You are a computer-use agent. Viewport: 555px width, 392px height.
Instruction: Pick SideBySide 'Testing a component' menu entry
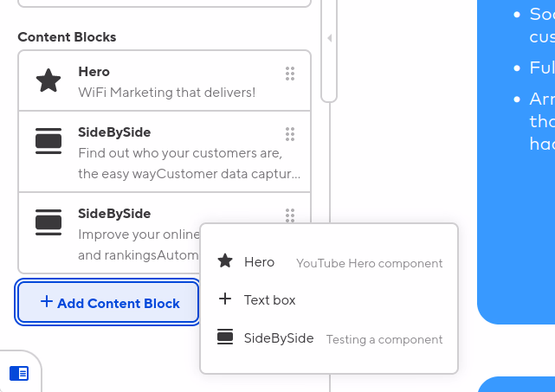pos(329,338)
